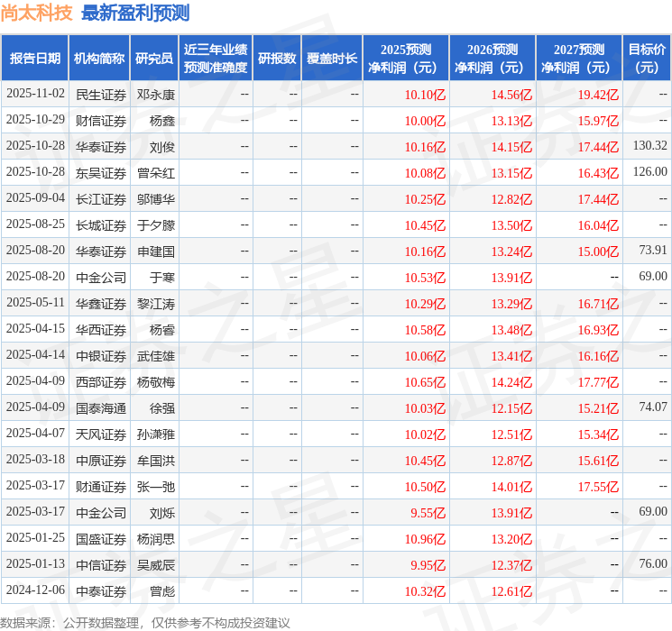This screenshot has width=672, height=631.
Task: Select the 机构简称 column header
Action: pos(99,59)
